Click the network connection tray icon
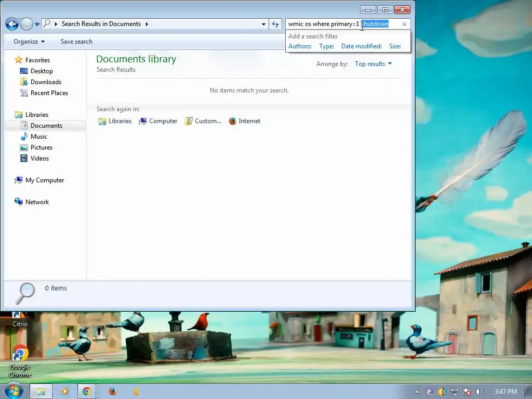This screenshot has height=399, width=532. click(454, 392)
